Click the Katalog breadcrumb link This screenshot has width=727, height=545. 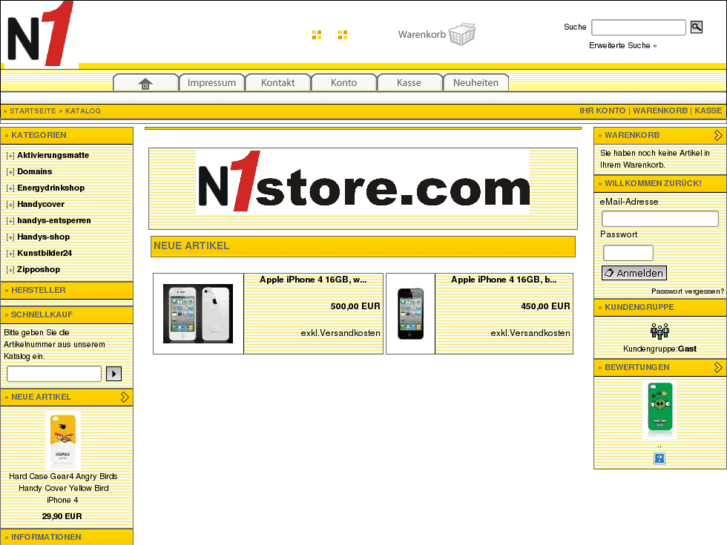click(83, 111)
